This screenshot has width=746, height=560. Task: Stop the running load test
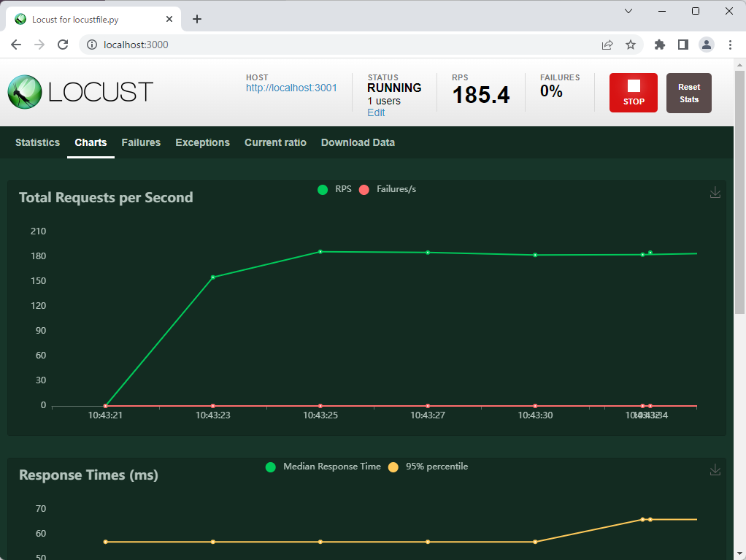click(633, 92)
